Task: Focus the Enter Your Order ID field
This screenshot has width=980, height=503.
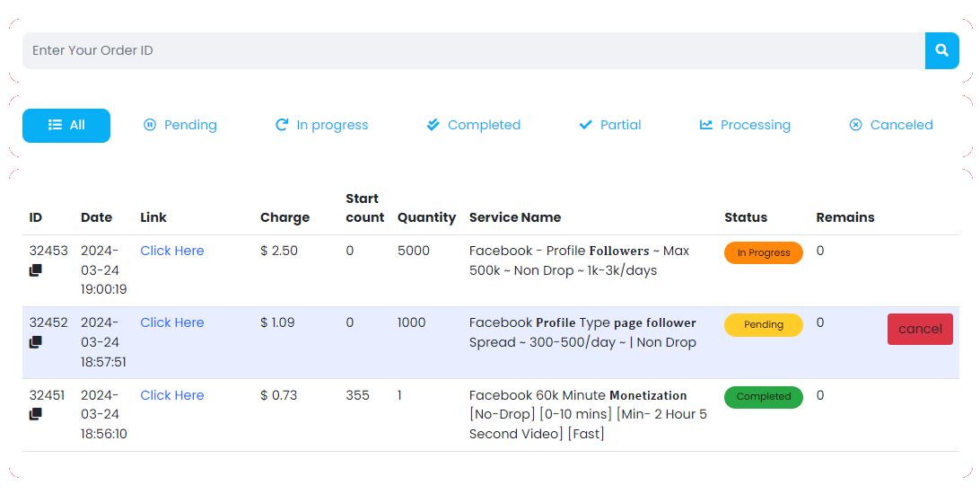Action: tap(473, 51)
